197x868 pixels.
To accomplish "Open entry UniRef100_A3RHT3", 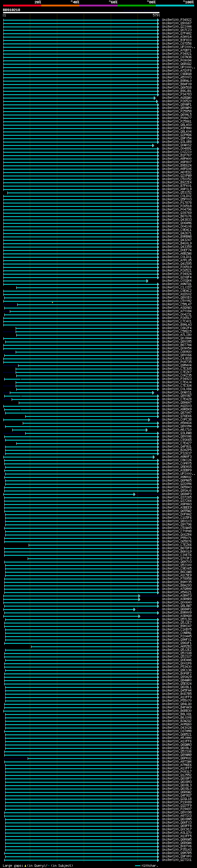I will point(176,596).
